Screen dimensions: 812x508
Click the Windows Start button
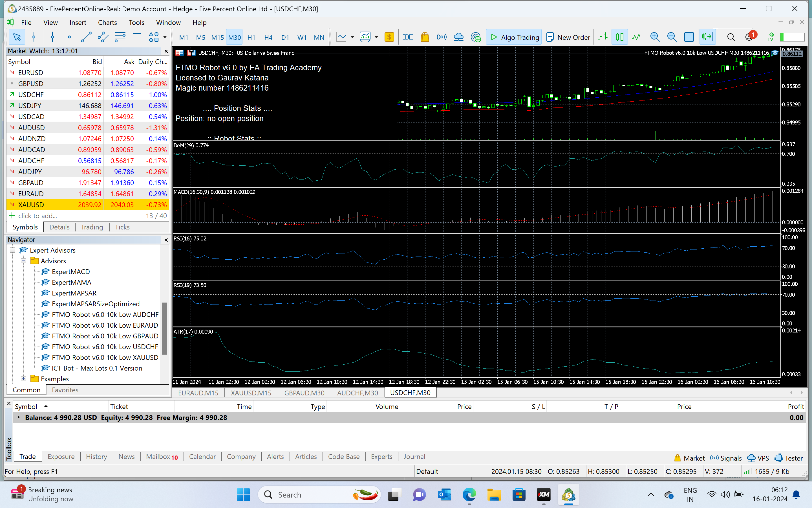[243, 494]
